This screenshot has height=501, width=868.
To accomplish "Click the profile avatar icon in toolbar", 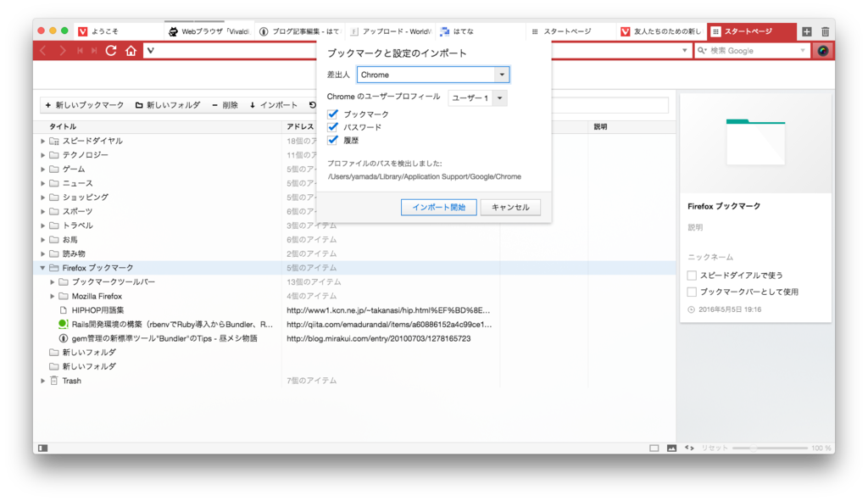I will tap(822, 51).
